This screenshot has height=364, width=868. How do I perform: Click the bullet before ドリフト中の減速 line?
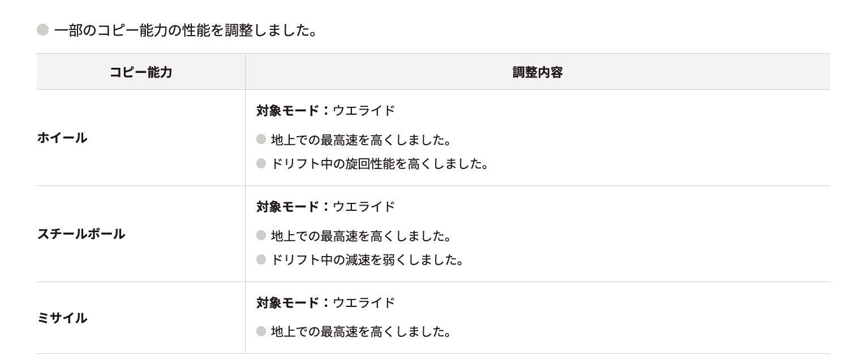click(261, 260)
